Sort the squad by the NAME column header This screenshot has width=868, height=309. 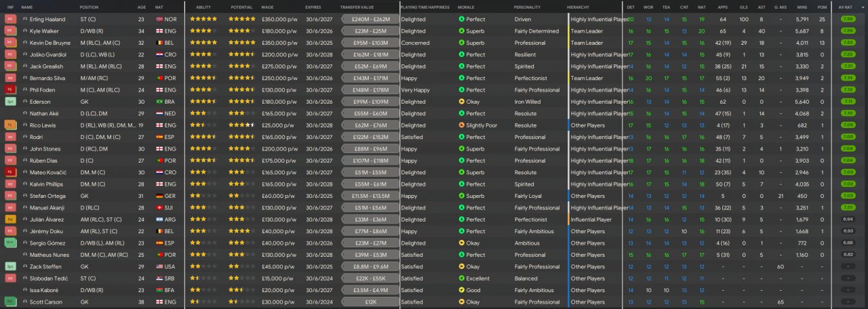click(x=27, y=7)
